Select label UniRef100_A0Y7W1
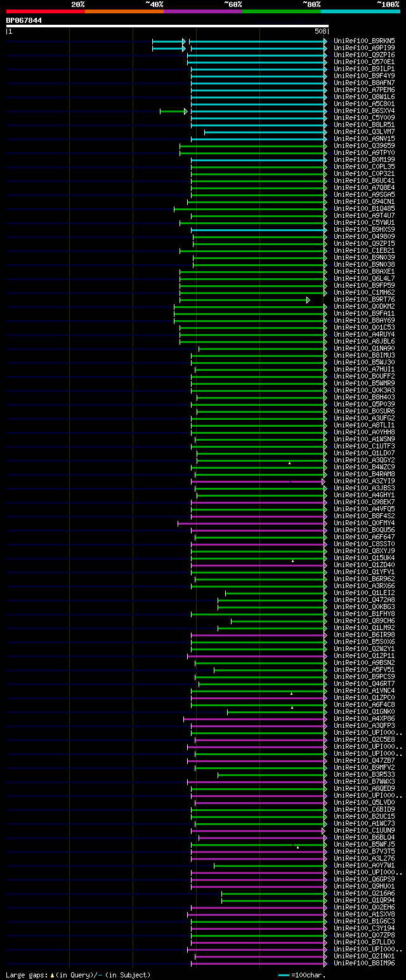This screenshot has width=406, height=980. [x=364, y=865]
